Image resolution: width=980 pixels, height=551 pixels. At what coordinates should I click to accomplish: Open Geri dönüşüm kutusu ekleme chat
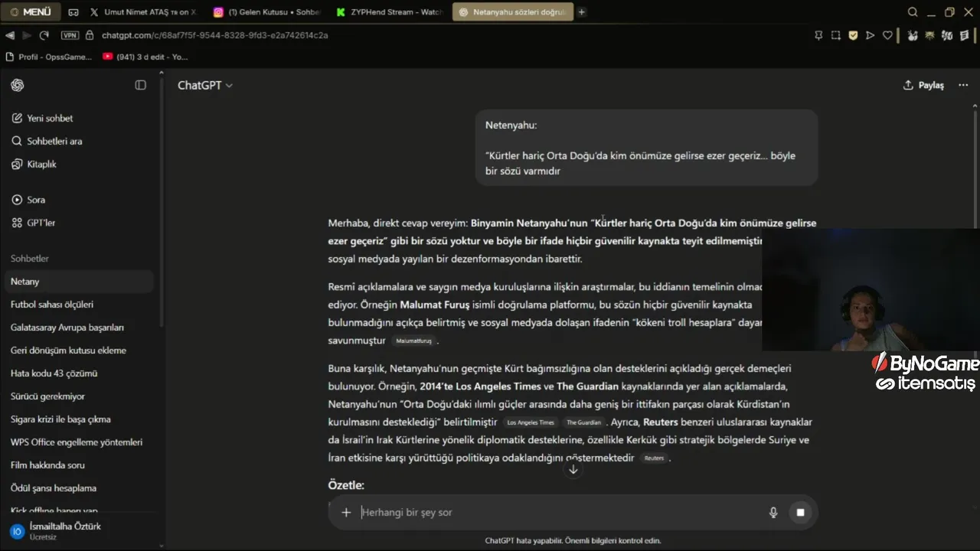(x=80, y=350)
